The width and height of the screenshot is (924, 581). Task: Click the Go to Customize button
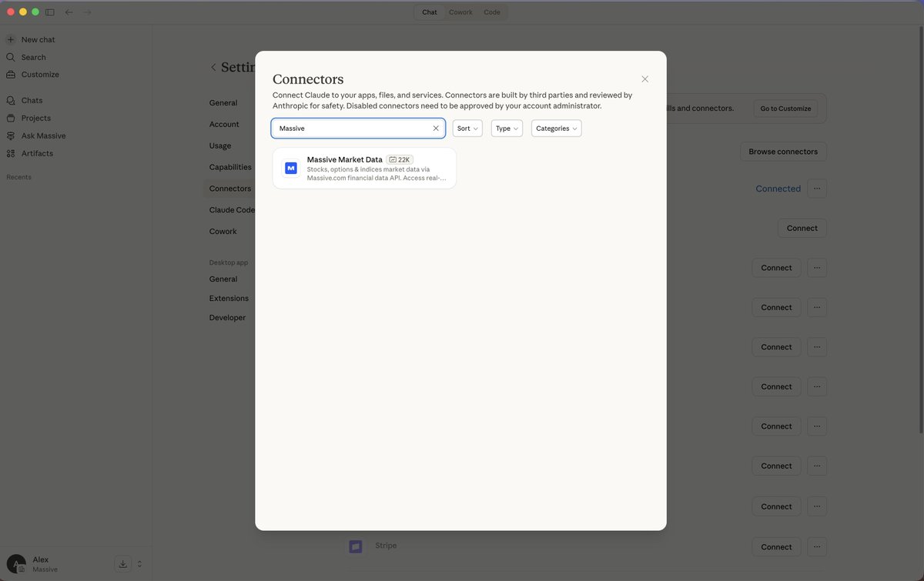(x=785, y=109)
